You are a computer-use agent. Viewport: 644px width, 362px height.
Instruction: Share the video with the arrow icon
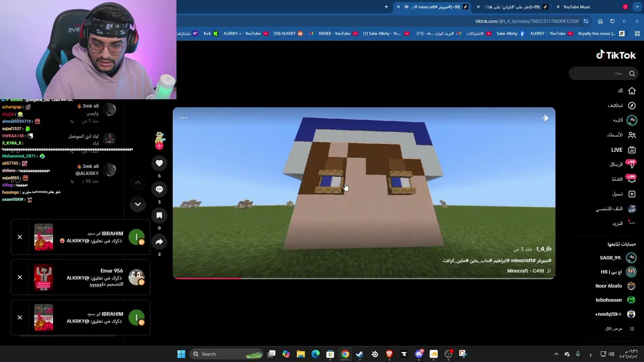tap(159, 241)
